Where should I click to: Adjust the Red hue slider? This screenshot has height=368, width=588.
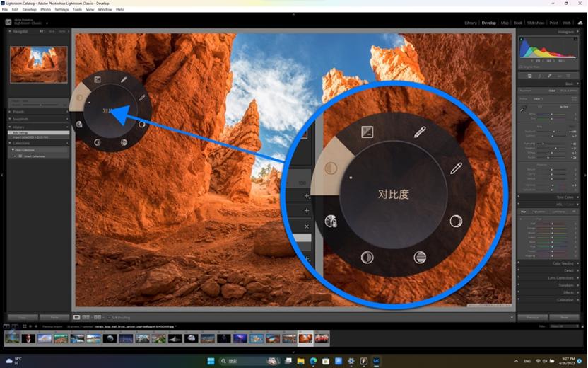point(552,224)
